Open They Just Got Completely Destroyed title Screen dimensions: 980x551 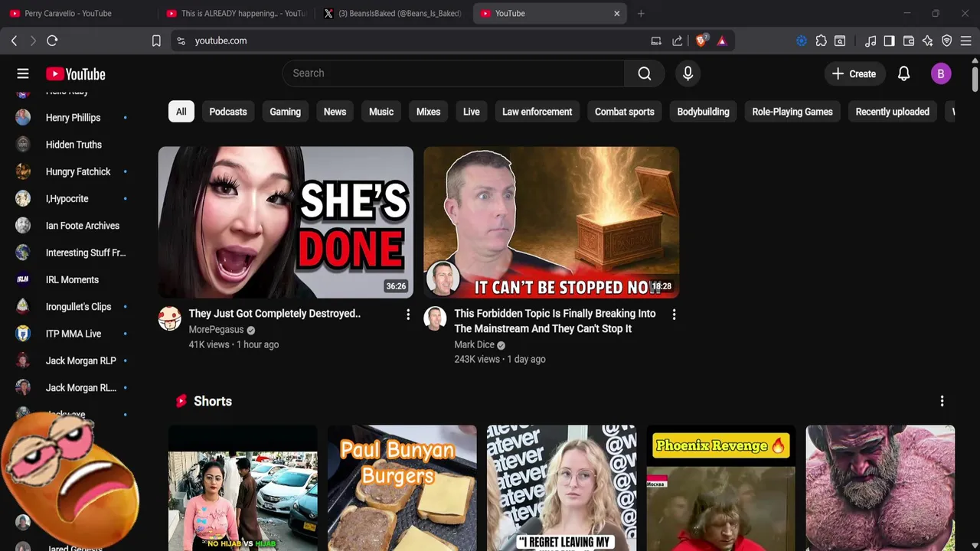tap(274, 314)
